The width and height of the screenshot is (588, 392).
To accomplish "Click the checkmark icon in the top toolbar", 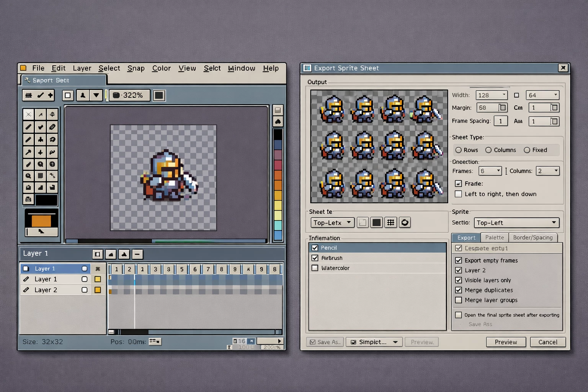I will click(x=40, y=95).
